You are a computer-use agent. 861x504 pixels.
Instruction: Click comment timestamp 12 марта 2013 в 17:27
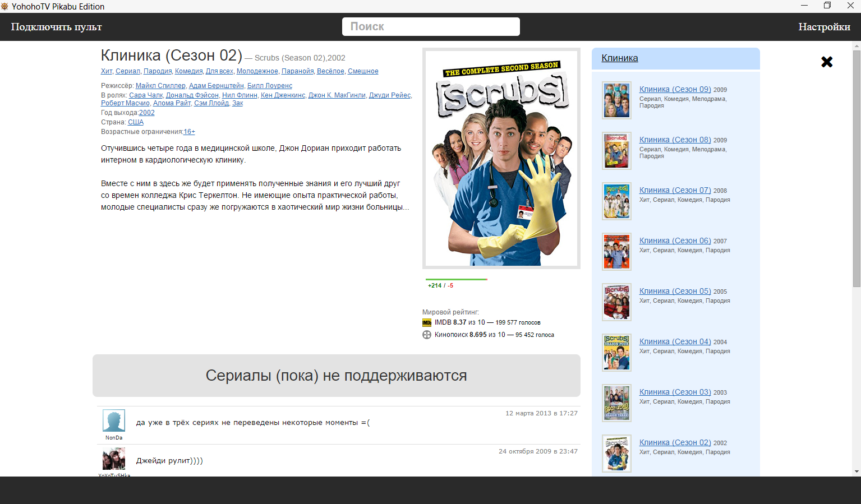click(541, 413)
